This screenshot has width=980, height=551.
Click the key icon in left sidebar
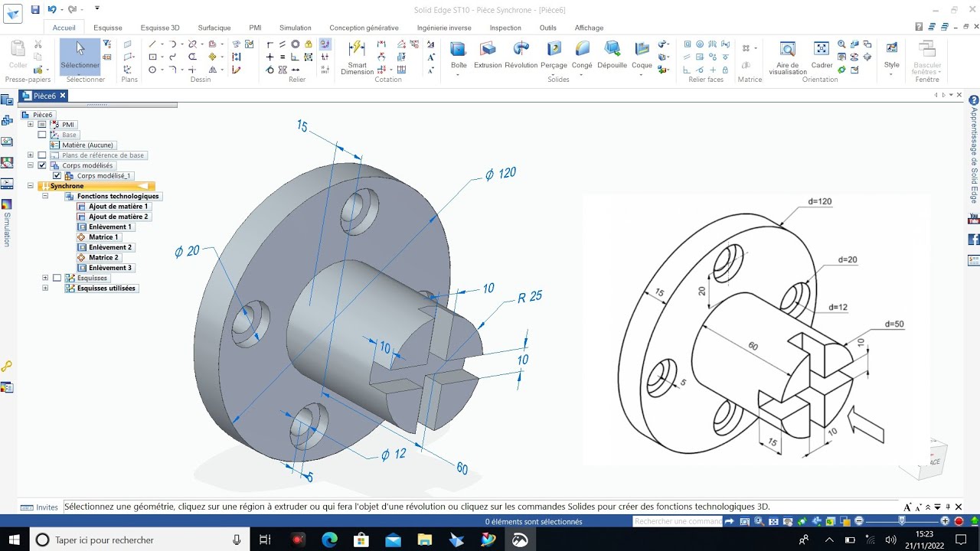click(7, 367)
